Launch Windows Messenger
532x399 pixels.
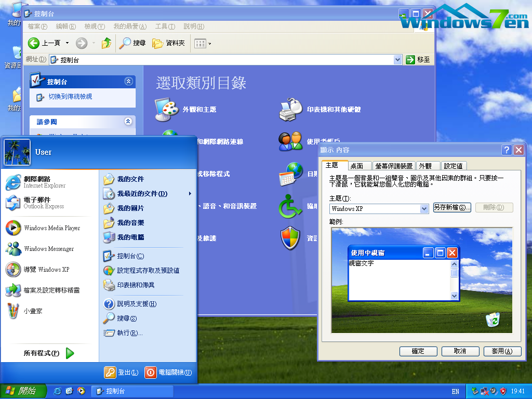[x=49, y=249]
